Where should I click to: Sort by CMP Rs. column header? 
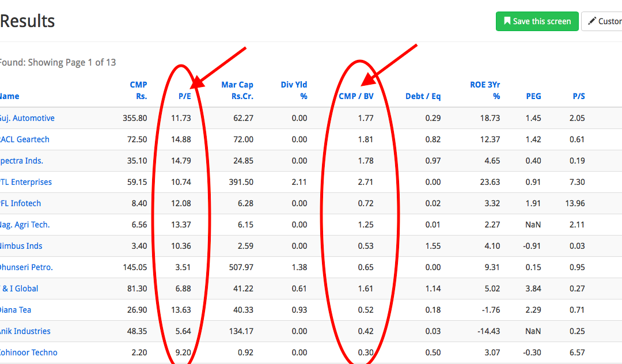(x=138, y=90)
